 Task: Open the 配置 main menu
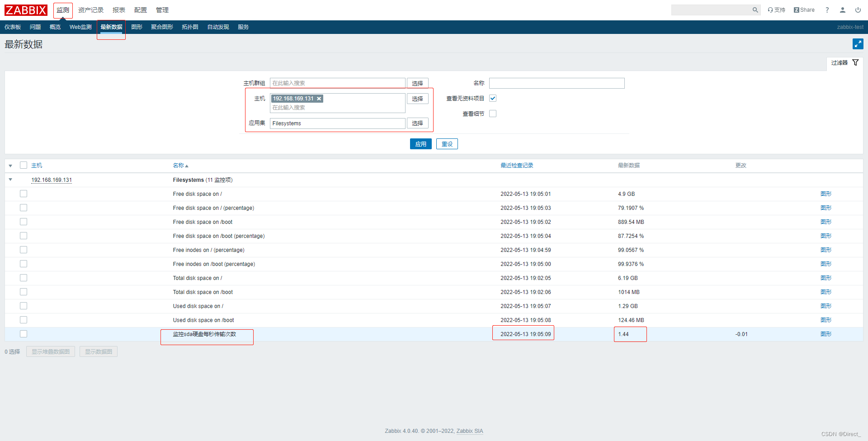pyautogui.click(x=141, y=10)
